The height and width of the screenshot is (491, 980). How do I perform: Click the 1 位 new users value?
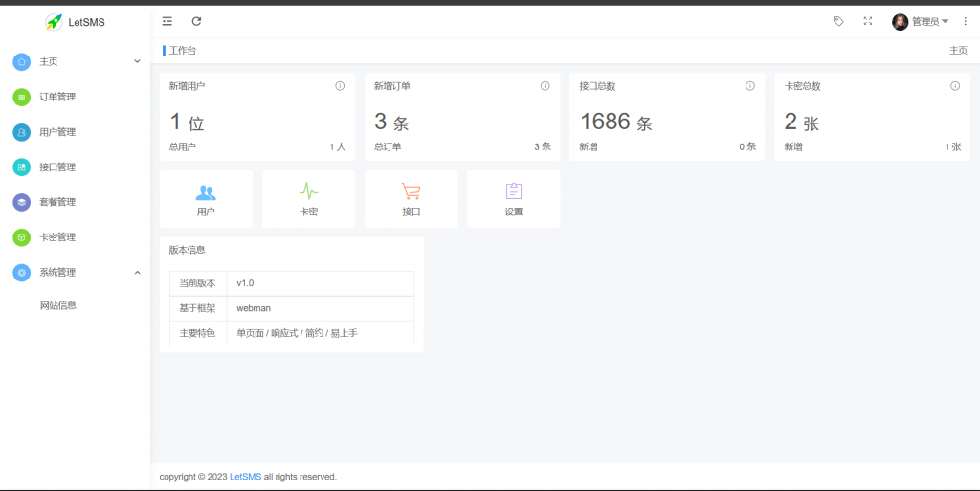tap(188, 122)
